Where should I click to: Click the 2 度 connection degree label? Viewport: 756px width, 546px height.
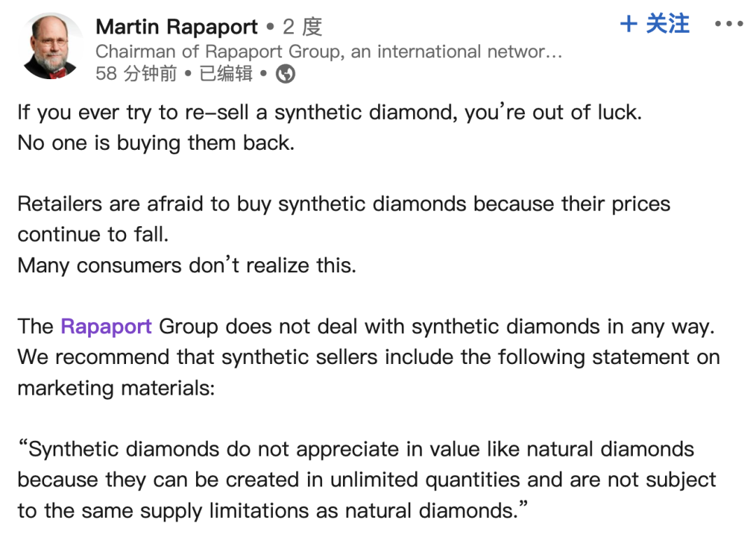pyautogui.click(x=302, y=27)
